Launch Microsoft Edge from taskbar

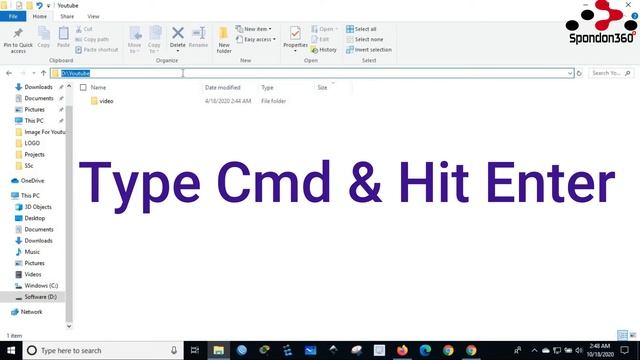coord(425,350)
